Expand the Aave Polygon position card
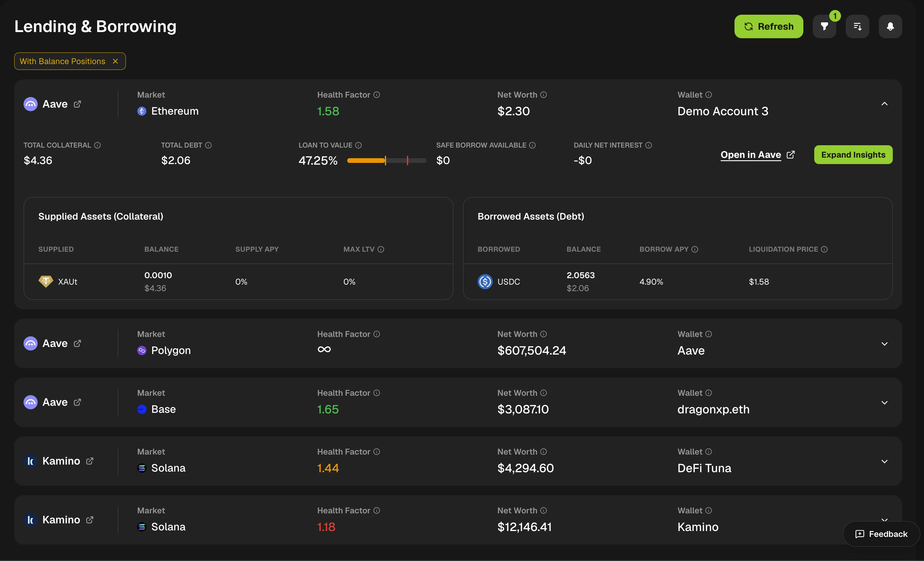Screen dimensions: 924x561 (x=884, y=344)
